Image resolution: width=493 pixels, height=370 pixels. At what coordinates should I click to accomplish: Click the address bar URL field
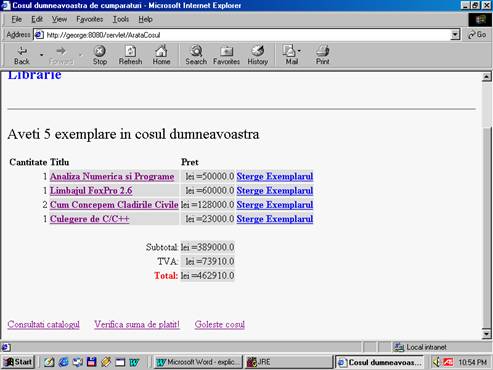(x=247, y=35)
